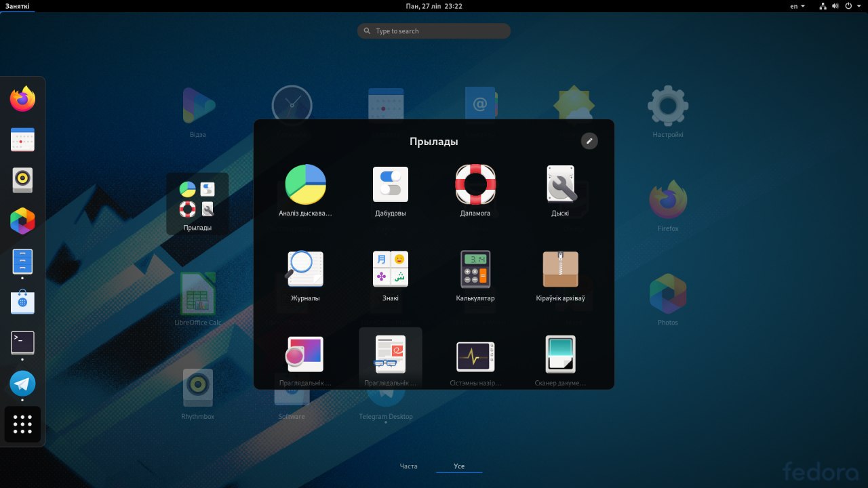Click the Type to search field
This screenshot has width=868, height=488.
434,31
